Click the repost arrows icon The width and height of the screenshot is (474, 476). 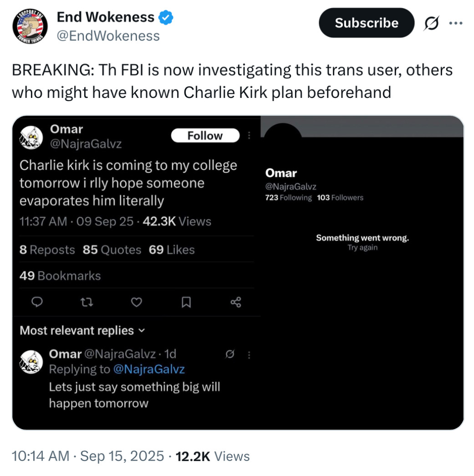87,302
